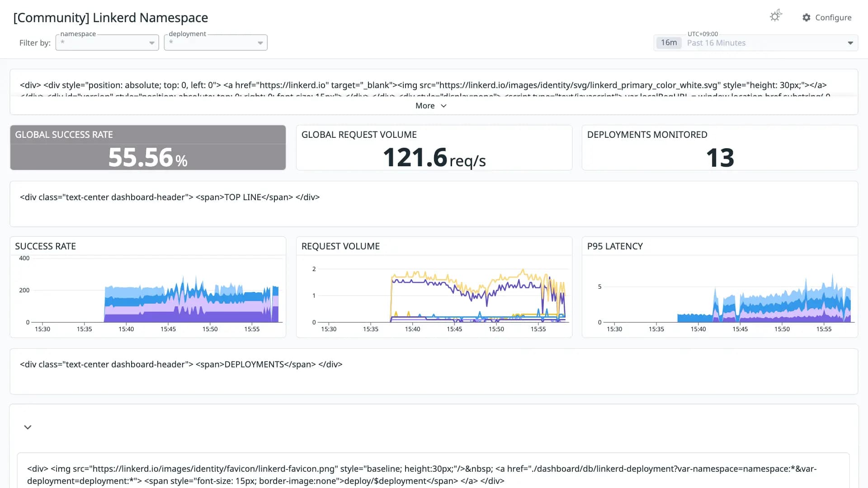This screenshot has width=868, height=488.
Task: Select the Request Volume graph title
Action: coord(340,246)
